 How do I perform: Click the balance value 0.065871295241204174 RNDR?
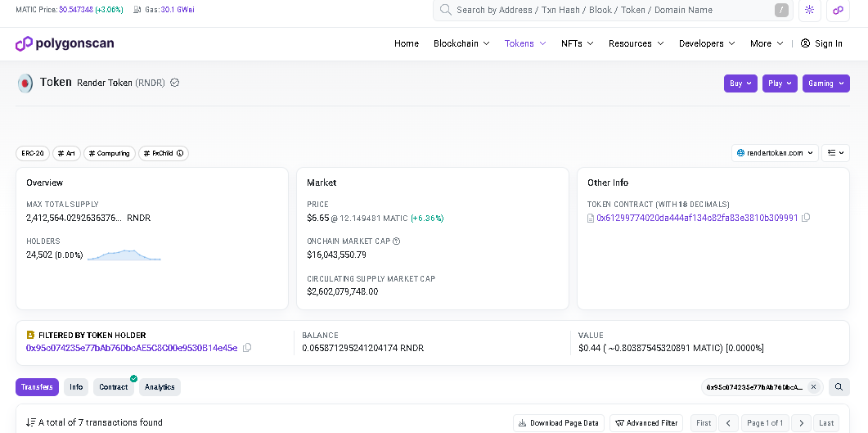click(363, 349)
